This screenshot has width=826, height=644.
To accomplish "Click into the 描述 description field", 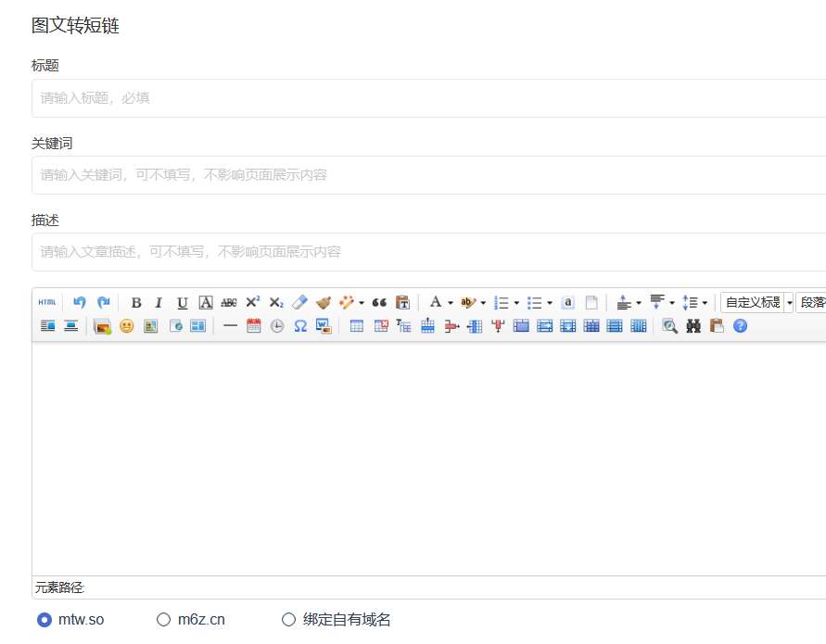I will [426, 252].
